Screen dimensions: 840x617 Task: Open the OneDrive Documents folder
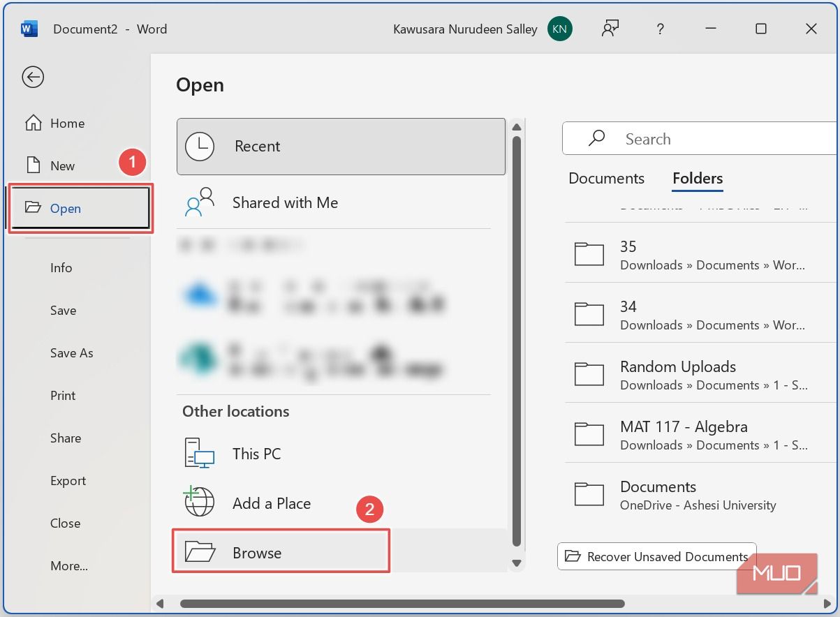tap(700, 495)
